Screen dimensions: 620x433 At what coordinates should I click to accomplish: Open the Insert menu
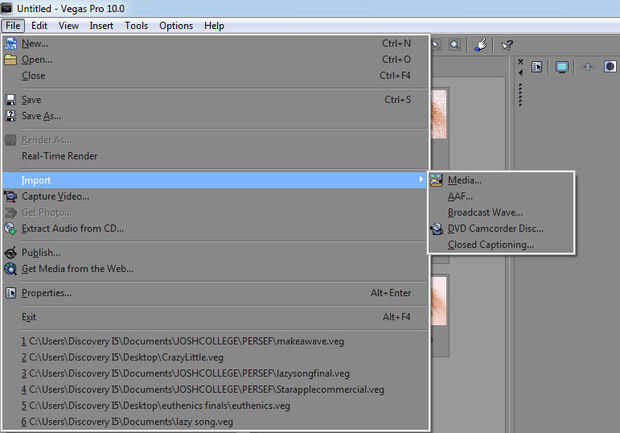[101, 26]
